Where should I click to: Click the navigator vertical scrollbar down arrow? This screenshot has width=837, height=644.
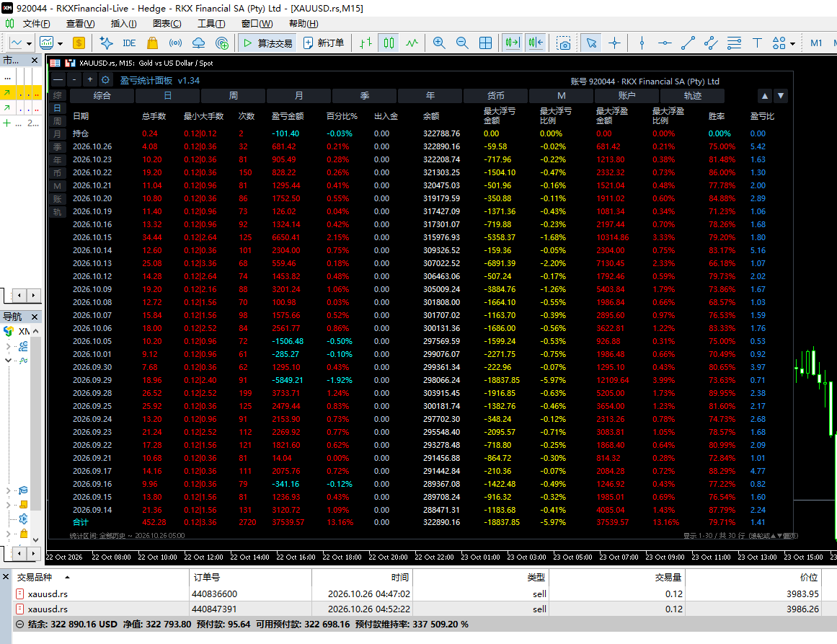point(36,539)
